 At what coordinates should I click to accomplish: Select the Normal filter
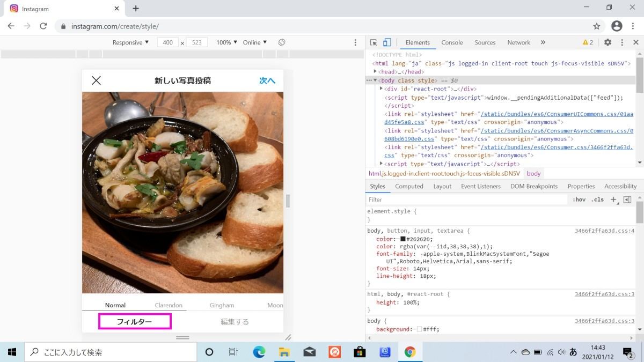point(115,305)
